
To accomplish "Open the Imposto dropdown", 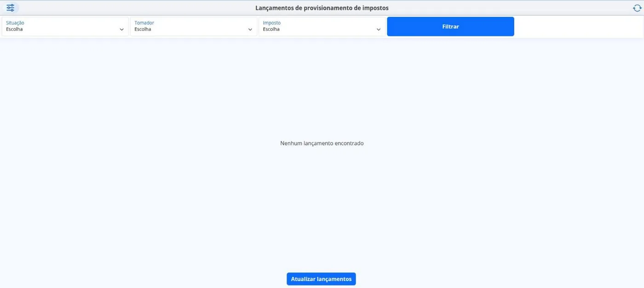I will [322, 27].
